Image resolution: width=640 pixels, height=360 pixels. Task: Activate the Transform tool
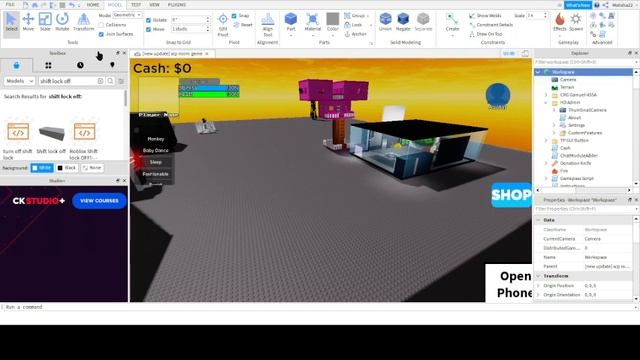(83, 22)
